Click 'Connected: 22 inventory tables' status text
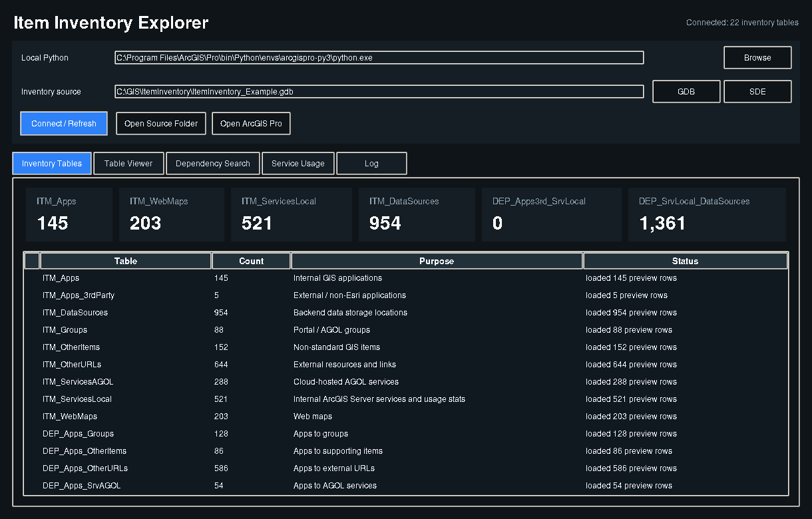Screen dimensions: 812x519 click(x=742, y=23)
